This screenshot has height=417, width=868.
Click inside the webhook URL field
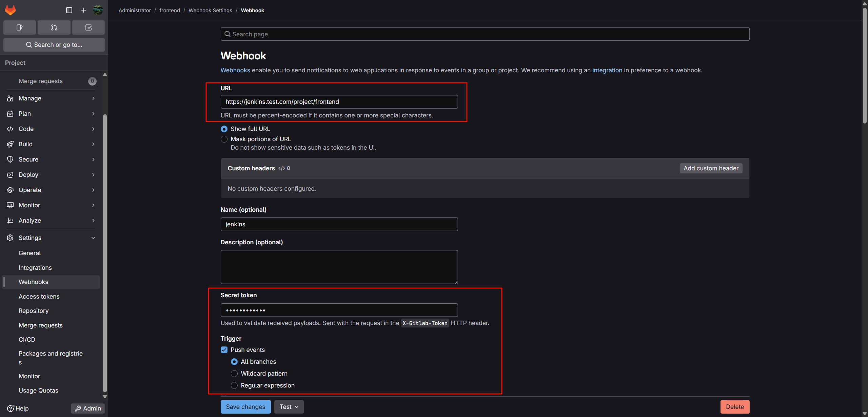coord(339,101)
